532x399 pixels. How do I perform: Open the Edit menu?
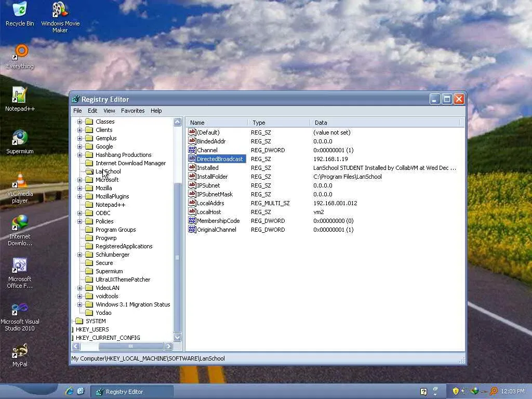pos(92,111)
